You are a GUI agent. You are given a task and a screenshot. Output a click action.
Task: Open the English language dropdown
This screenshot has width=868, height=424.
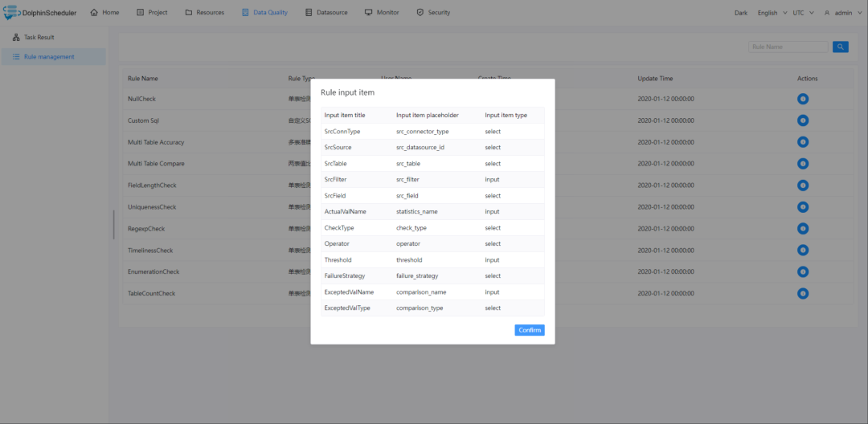(772, 13)
